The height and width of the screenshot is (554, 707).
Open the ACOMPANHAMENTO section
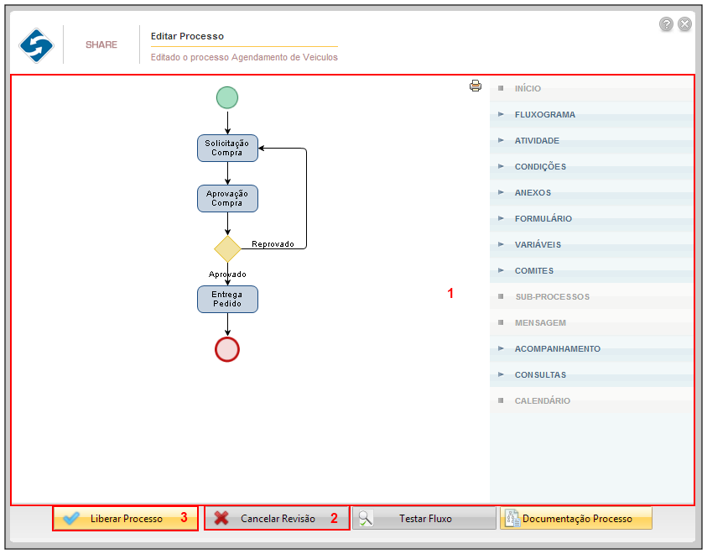click(x=592, y=349)
